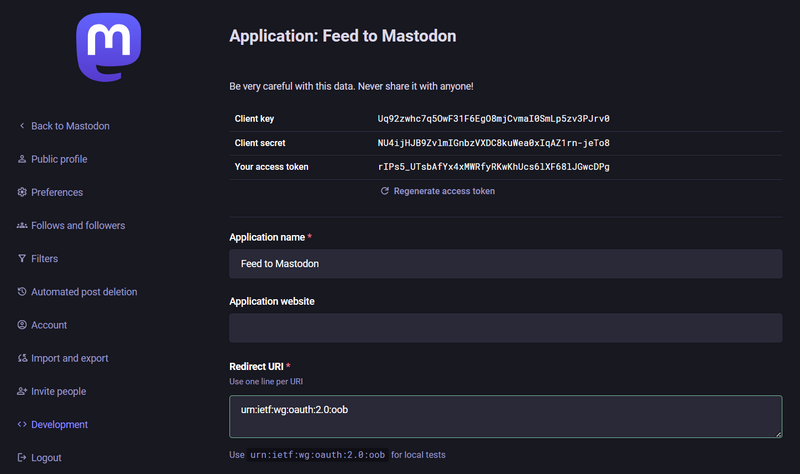Click the cloud icon next to Import and export
Viewport: 800px width, 474px height.
22,358
